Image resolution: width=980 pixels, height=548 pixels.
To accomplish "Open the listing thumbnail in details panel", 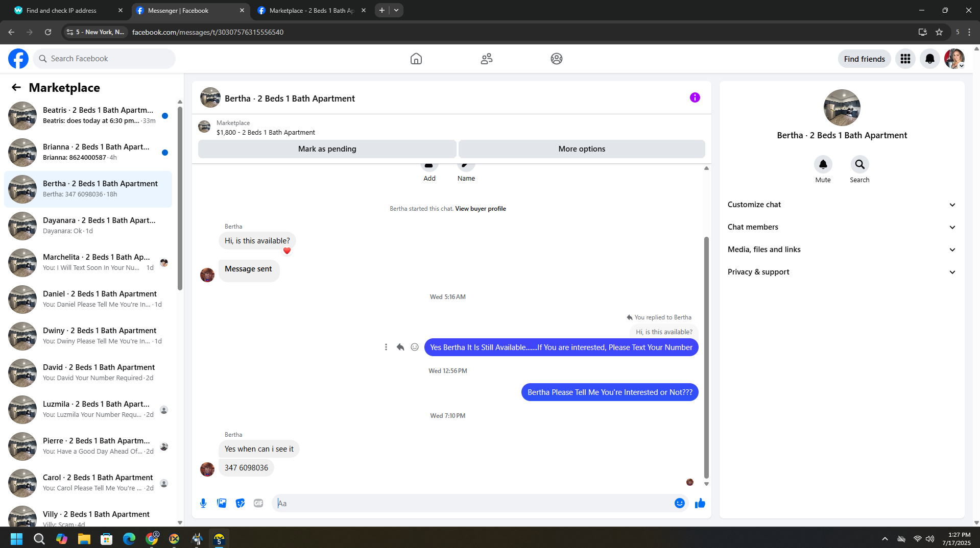I will point(842,108).
